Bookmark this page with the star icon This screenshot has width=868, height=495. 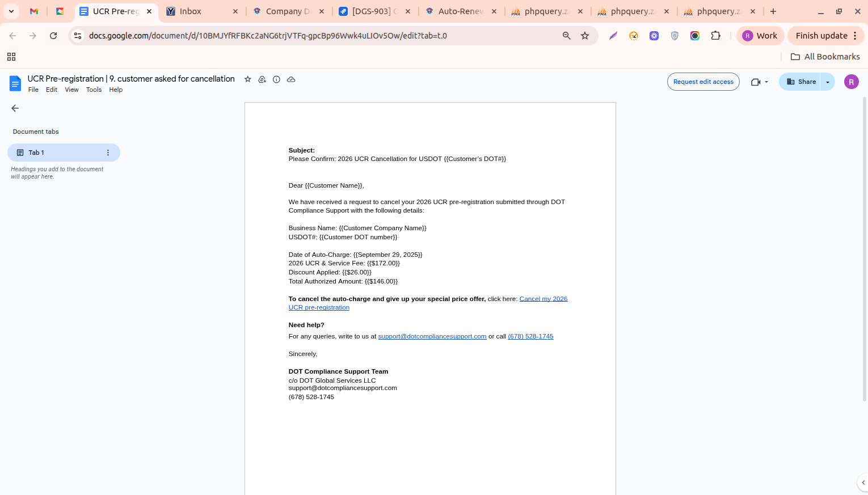point(585,36)
